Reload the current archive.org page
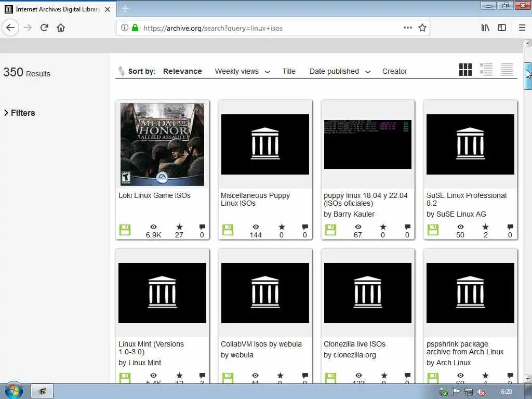Screen dimensions: 532x399 (44, 28)
